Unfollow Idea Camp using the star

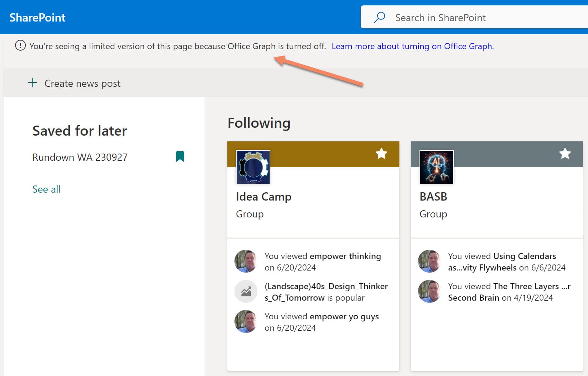pyautogui.click(x=381, y=154)
